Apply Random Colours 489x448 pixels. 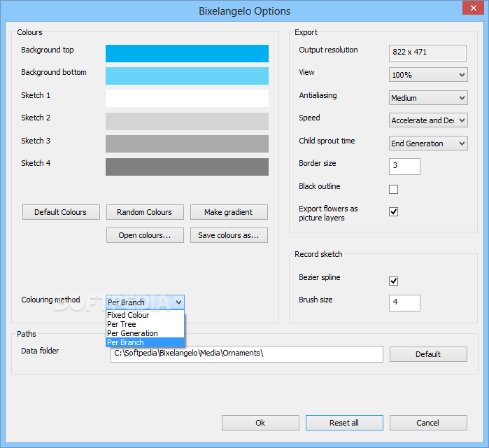click(x=145, y=212)
